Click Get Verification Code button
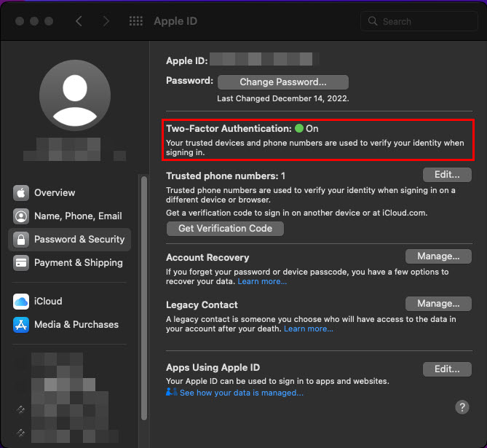 [225, 229]
